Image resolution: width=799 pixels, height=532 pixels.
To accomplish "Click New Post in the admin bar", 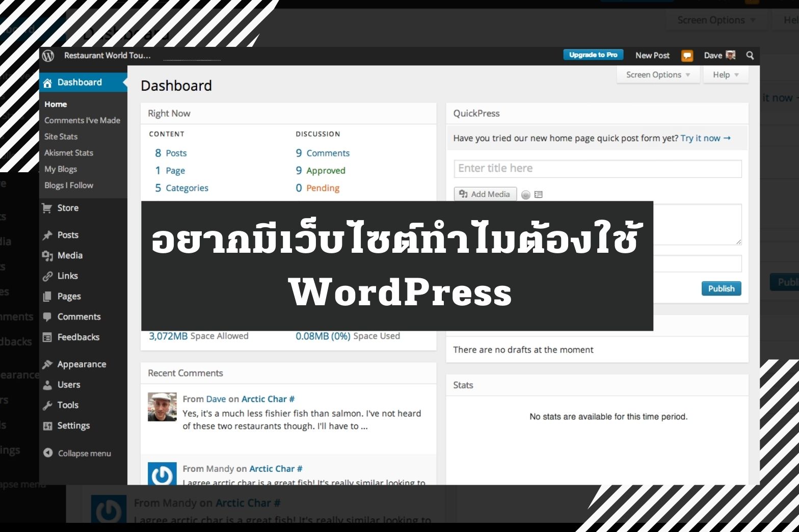I will [652, 55].
